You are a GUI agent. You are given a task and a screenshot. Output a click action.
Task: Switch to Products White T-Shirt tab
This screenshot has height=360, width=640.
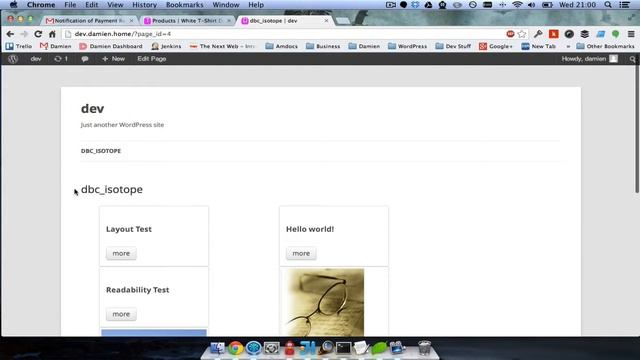point(187,20)
